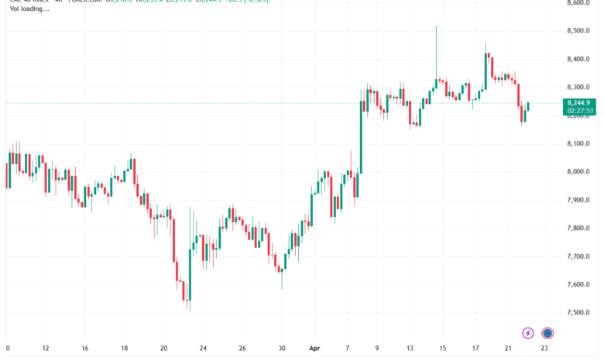The width and height of the screenshot is (604, 364).
Task: Click the 8,500.0 price scale label
Action: [578, 31]
